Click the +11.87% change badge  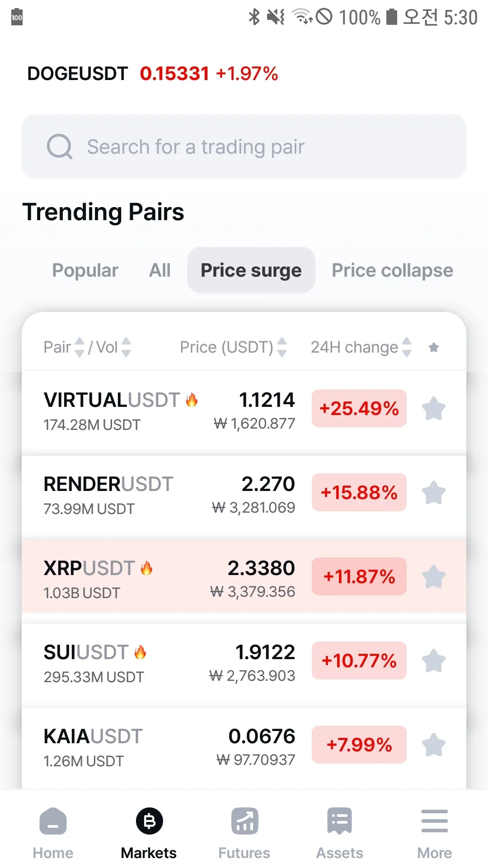pyautogui.click(x=359, y=576)
